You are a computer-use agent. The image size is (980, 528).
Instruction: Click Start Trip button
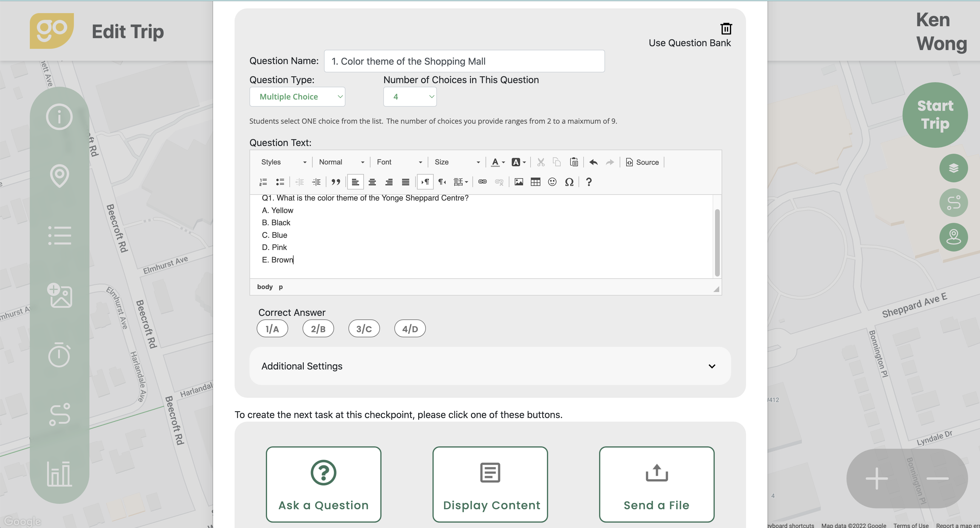click(935, 115)
